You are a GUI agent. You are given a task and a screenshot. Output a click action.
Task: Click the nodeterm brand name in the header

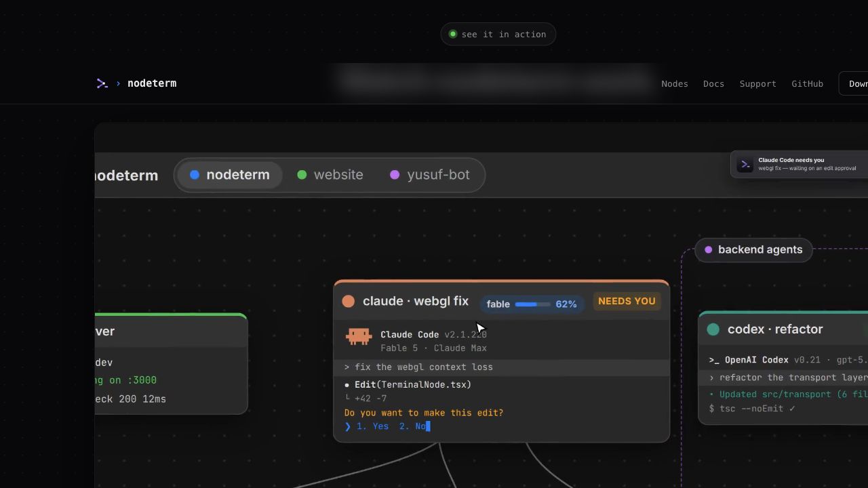[x=152, y=83]
